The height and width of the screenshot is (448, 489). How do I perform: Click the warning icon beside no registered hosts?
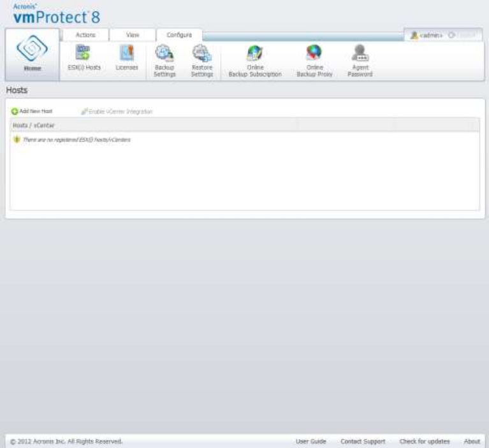[17, 140]
